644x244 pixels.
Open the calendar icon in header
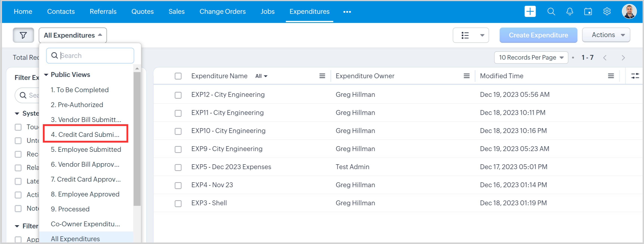pyautogui.click(x=588, y=12)
